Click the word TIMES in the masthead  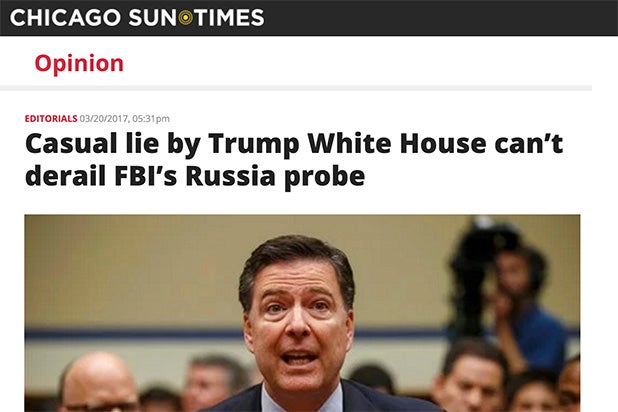229,18
